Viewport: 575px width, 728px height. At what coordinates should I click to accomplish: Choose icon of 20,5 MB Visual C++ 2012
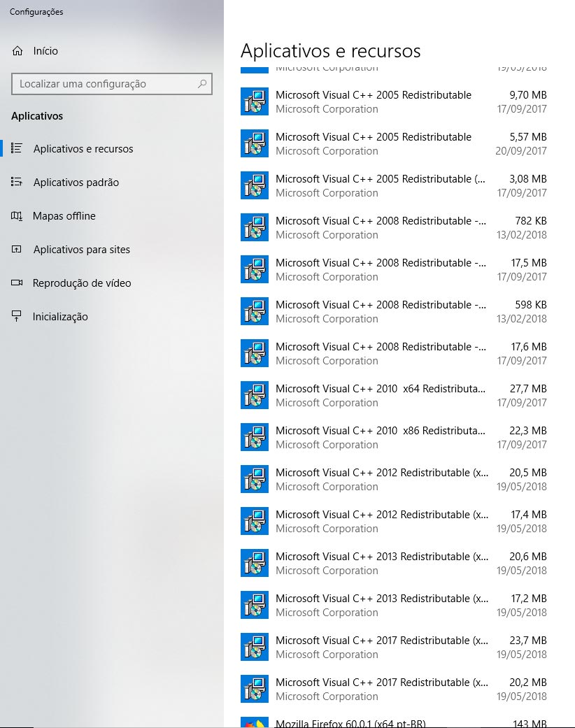pos(255,479)
